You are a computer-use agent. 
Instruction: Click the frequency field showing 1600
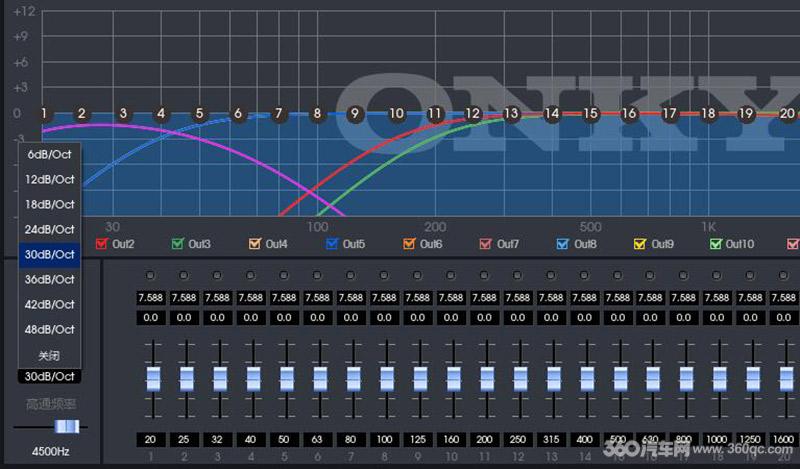783,439
